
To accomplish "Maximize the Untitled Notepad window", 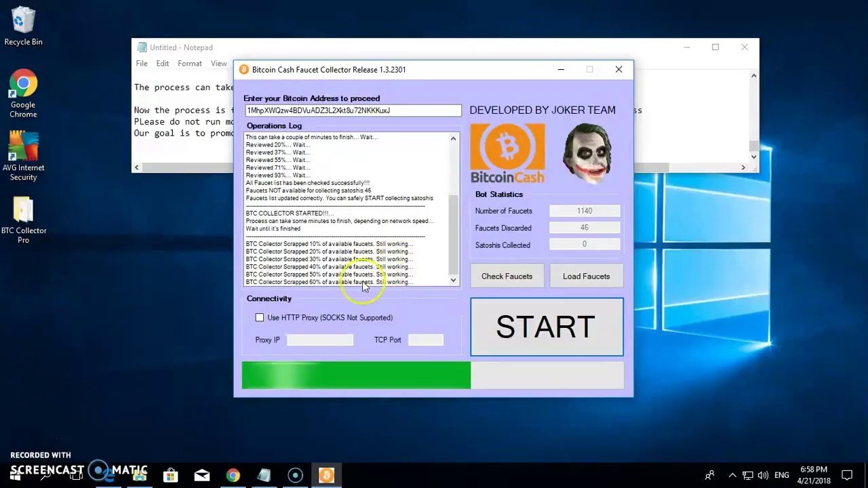I will coord(715,47).
